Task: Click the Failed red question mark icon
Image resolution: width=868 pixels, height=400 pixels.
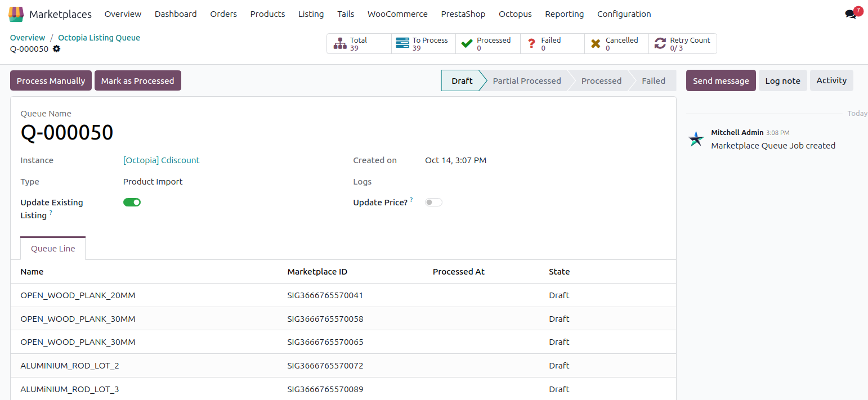Action: tap(531, 44)
